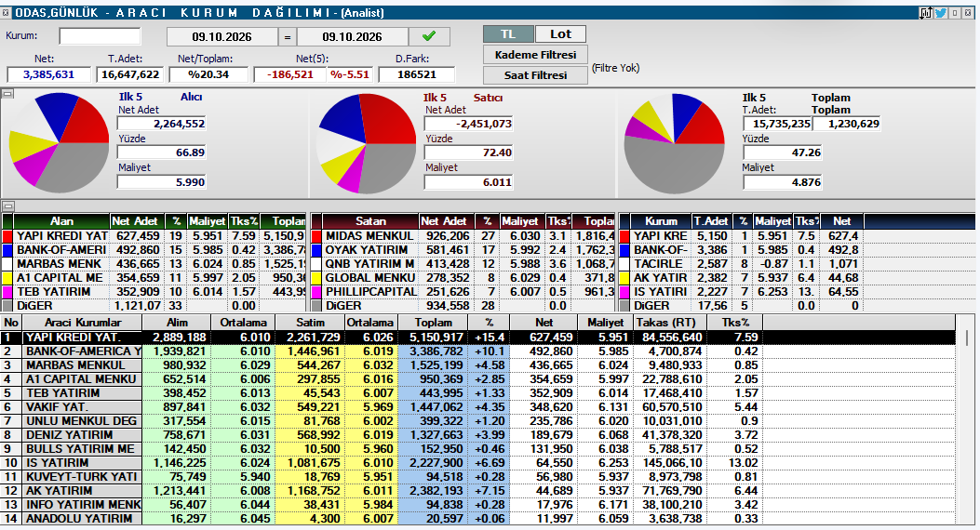The width and height of the screenshot is (980, 530).
Task: Open the Saat Filtresi time filter
Action: pos(536,75)
